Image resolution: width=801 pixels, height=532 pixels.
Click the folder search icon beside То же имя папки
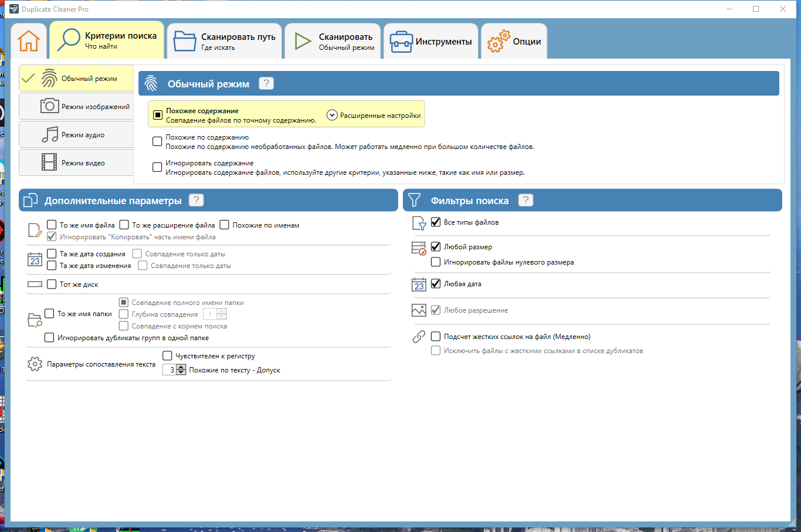(x=35, y=320)
